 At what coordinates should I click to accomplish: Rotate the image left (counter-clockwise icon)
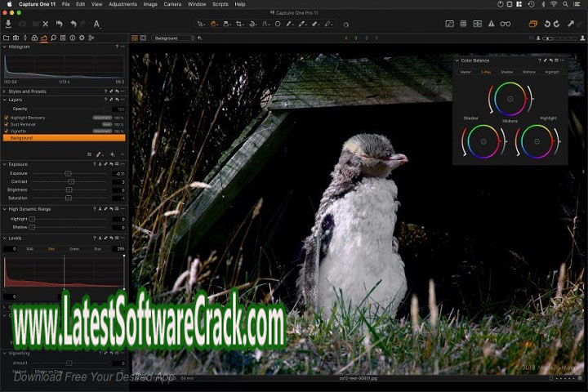coord(547,24)
